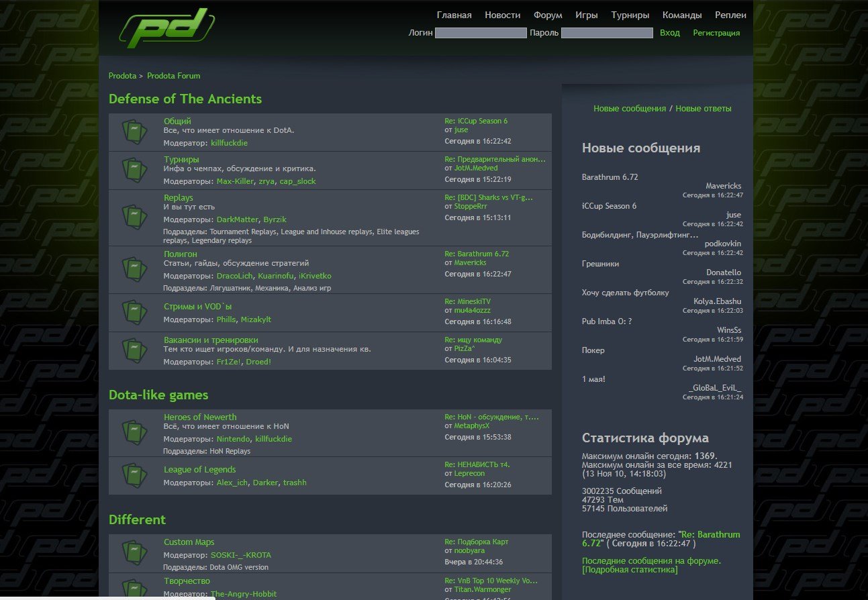Open last post Re: НЕНАВИСТЬ т4.
Viewport: 868px width, 600px height.
[x=477, y=464]
